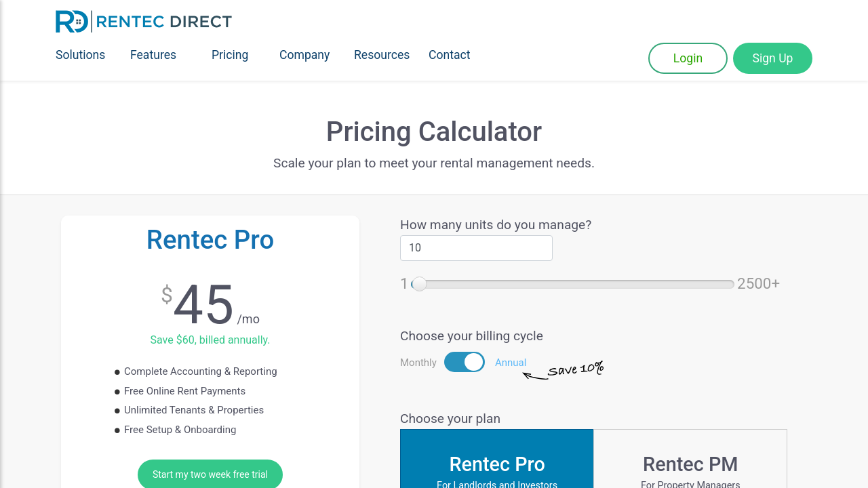Click Start my two week free trial

(x=210, y=474)
